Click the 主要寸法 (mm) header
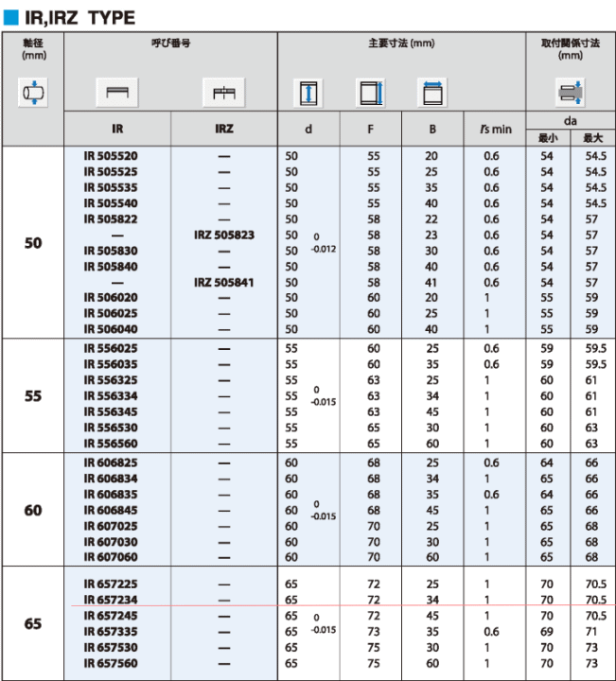 401,43
